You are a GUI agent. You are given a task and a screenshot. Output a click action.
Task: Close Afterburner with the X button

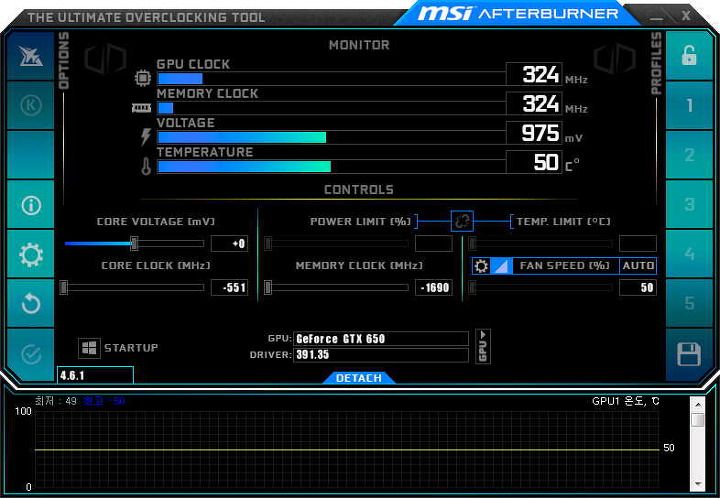(x=686, y=16)
